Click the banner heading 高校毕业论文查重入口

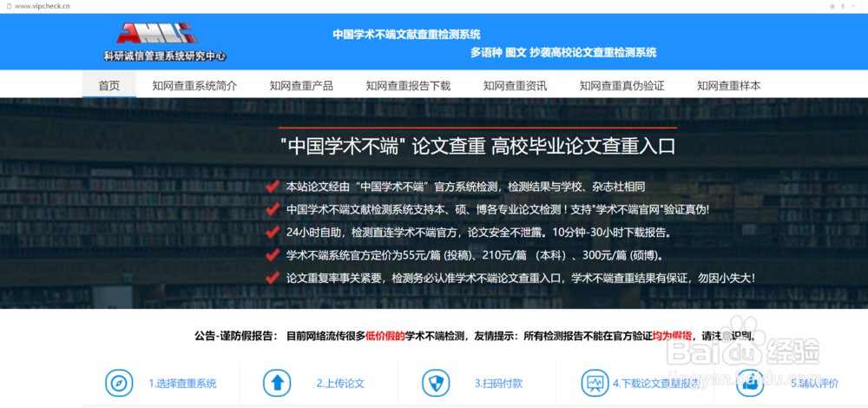[x=583, y=148]
